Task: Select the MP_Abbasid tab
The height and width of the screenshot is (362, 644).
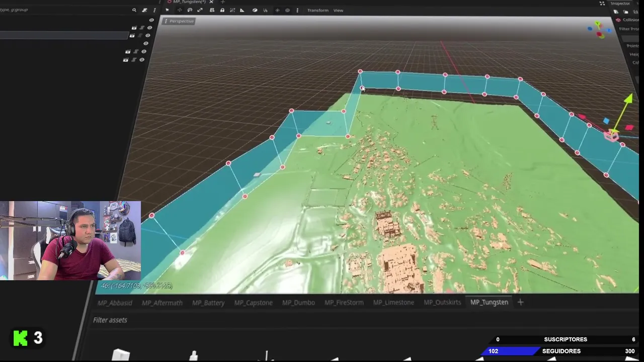Action: point(115,303)
